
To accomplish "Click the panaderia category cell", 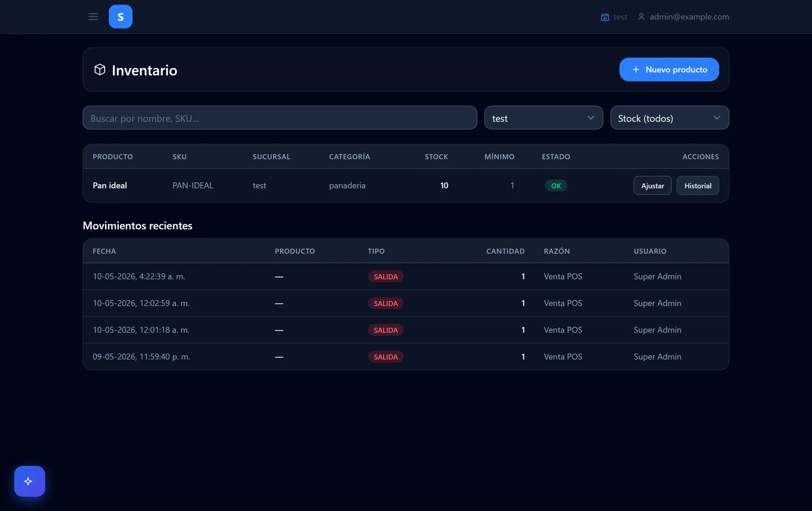I will (347, 185).
